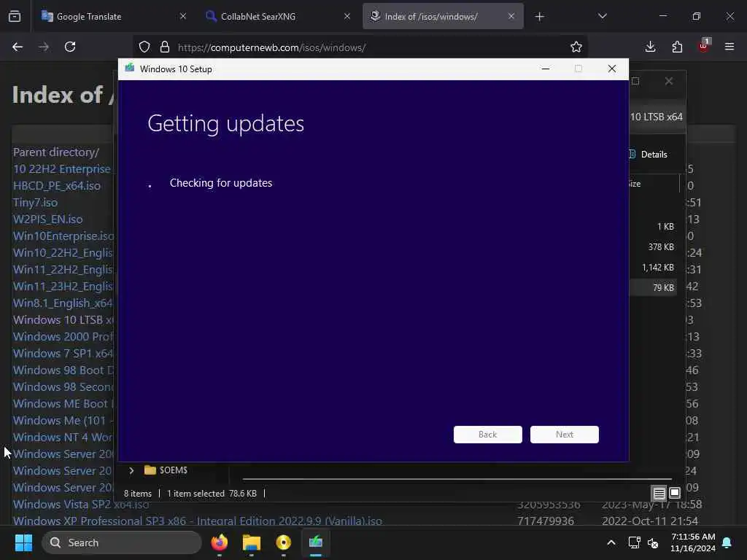
Task: Click the taskbar Search box
Action: [122, 542]
